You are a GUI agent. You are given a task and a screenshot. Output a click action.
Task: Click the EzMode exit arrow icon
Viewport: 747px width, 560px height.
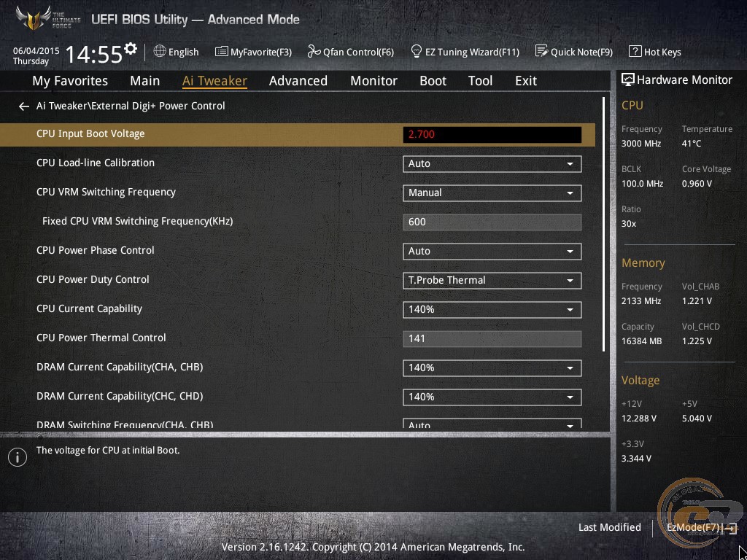729,528
